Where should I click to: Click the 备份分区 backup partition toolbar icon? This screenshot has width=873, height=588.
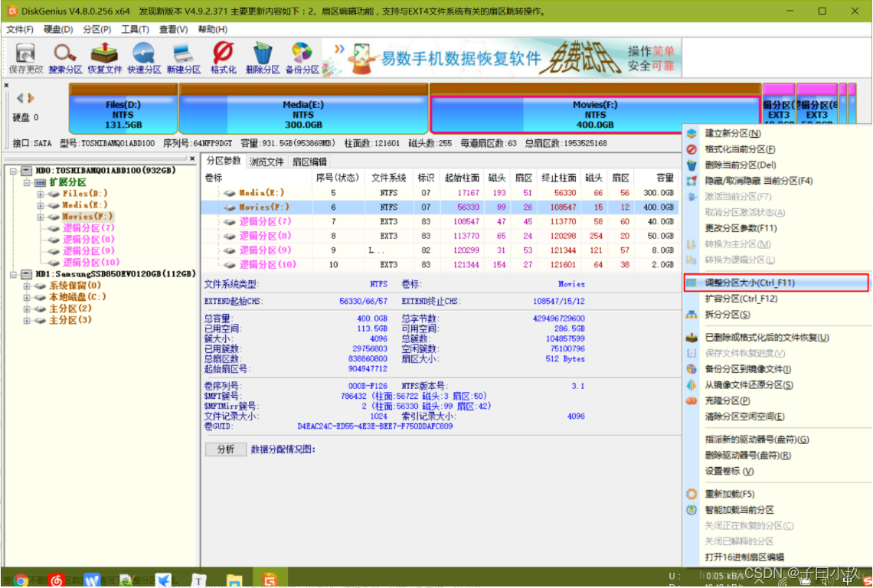(x=302, y=58)
